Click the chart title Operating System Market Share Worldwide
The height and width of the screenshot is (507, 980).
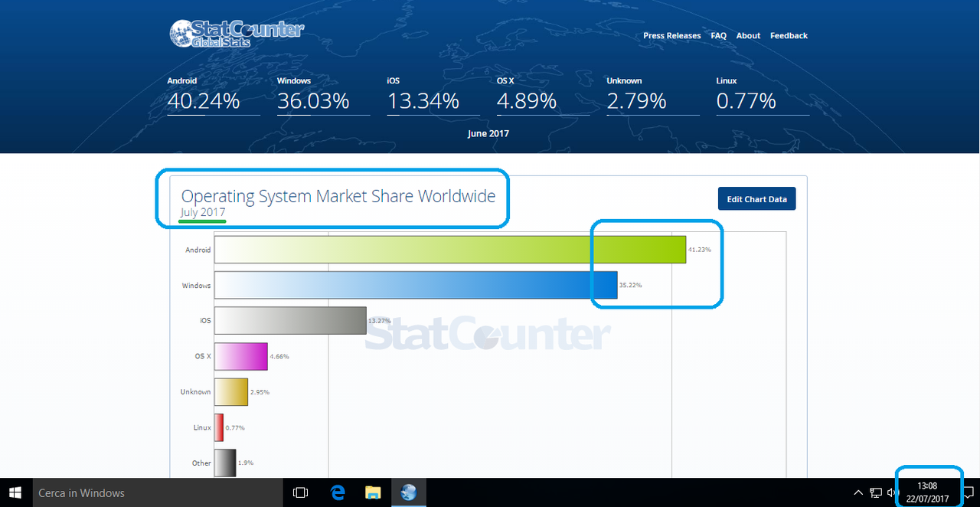338,196
